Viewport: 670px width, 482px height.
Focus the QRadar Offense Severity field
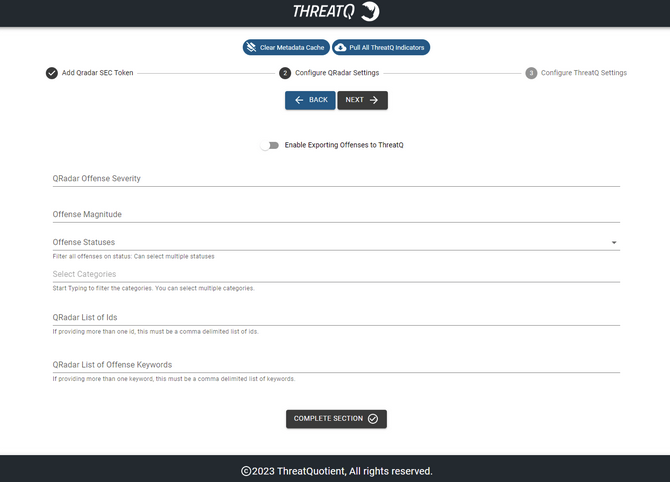(x=336, y=179)
